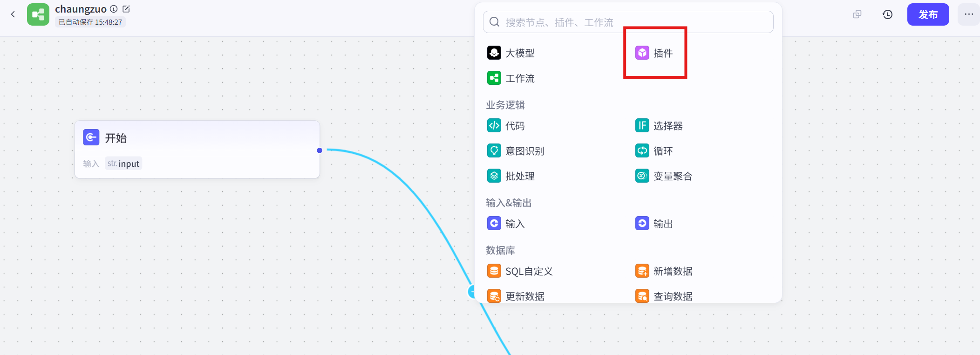Add a 更新数据 update data node
This screenshot has height=355, width=980.
click(x=516, y=296)
